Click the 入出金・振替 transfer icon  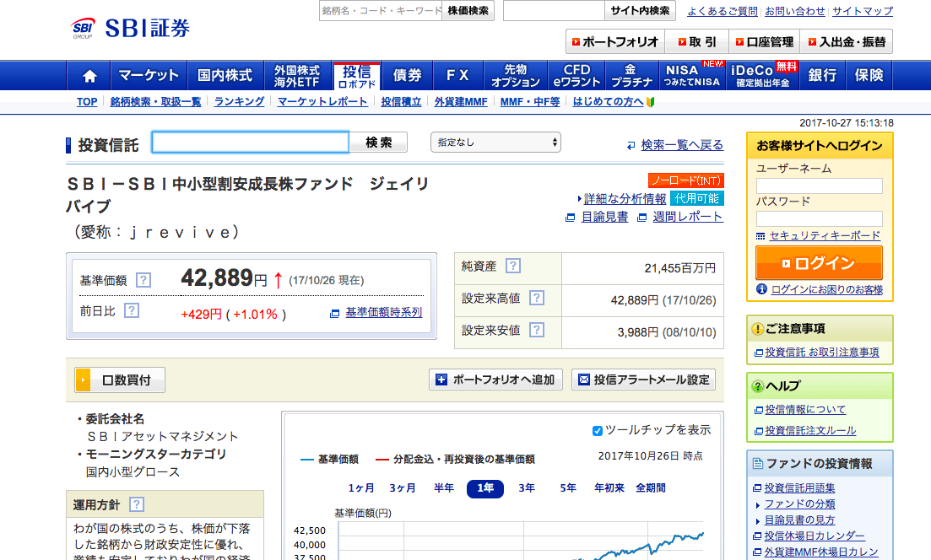point(812,40)
